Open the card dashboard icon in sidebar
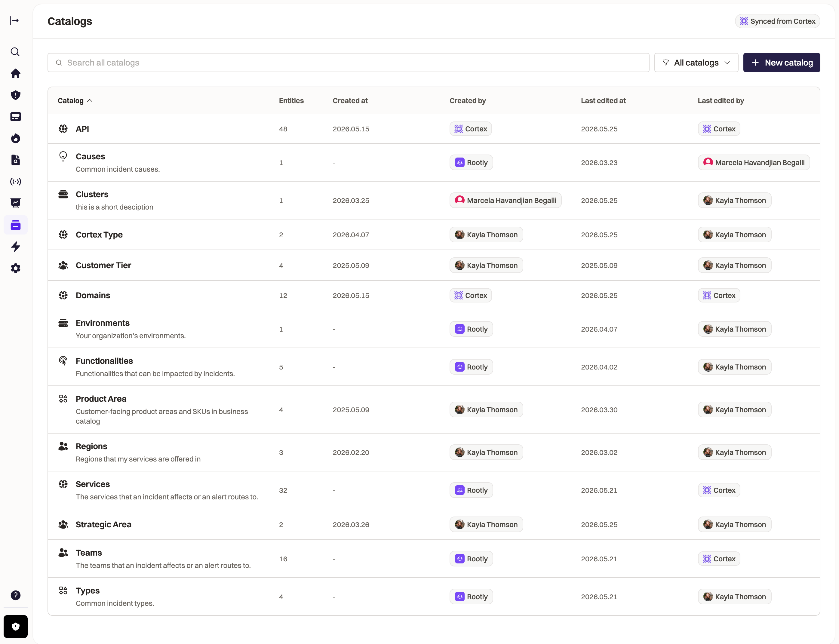 coord(15,117)
